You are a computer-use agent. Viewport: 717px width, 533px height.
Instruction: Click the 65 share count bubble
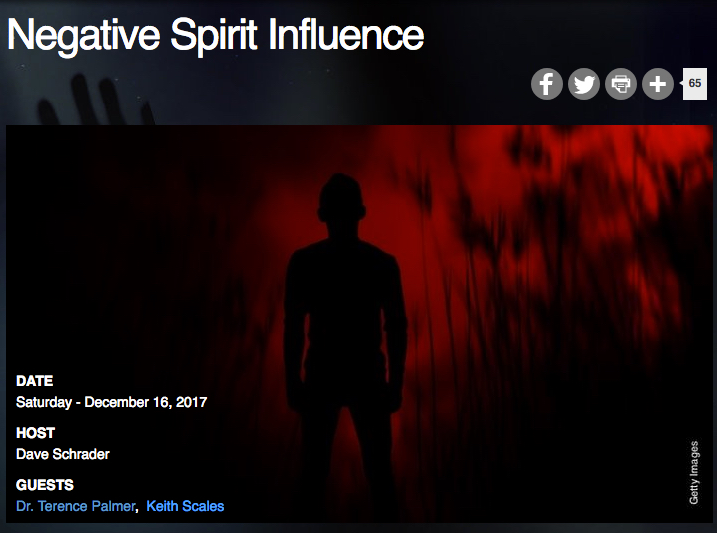pyautogui.click(x=694, y=84)
